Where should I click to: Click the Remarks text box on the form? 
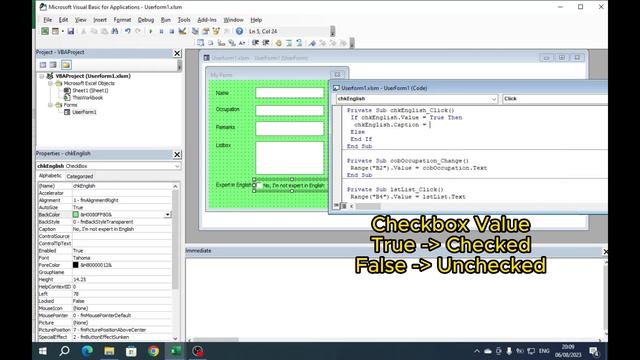click(x=289, y=129)
